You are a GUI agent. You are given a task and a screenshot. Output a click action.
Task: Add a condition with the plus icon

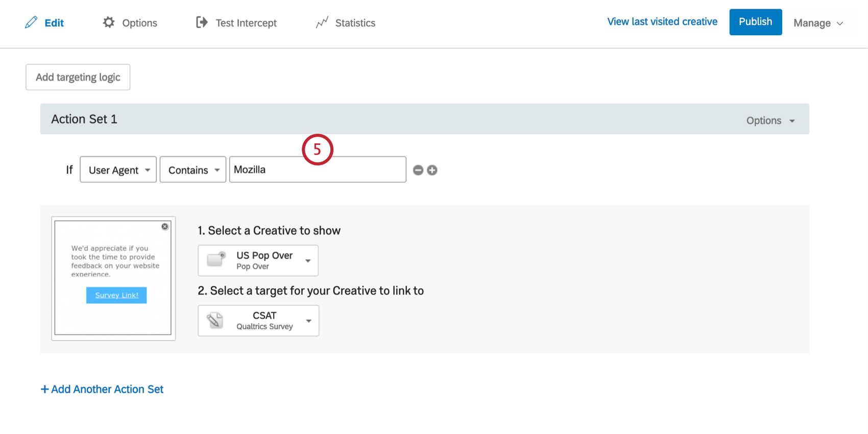(432, 170)
